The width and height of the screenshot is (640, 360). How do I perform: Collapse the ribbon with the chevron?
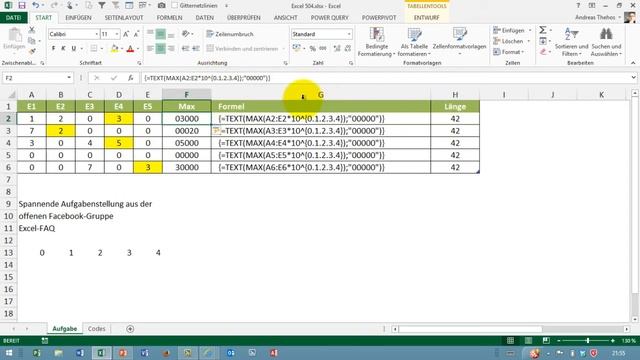tap(633, 63)
